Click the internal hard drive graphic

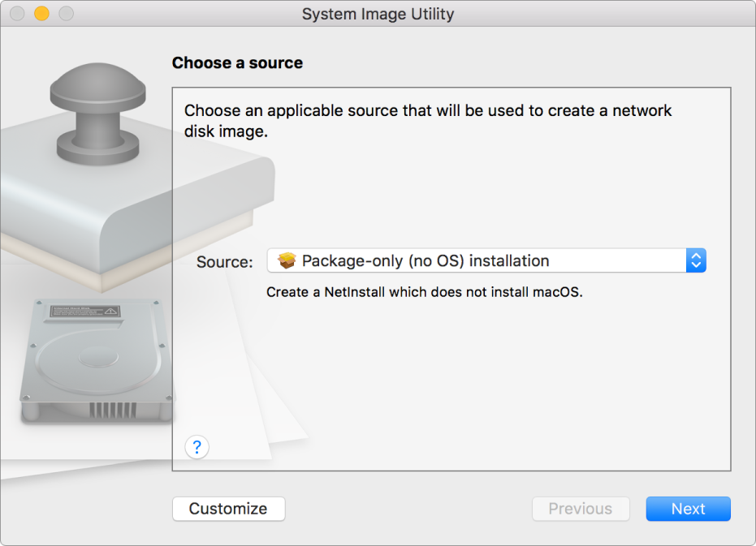pyautogui.click(x=97, y=361)
